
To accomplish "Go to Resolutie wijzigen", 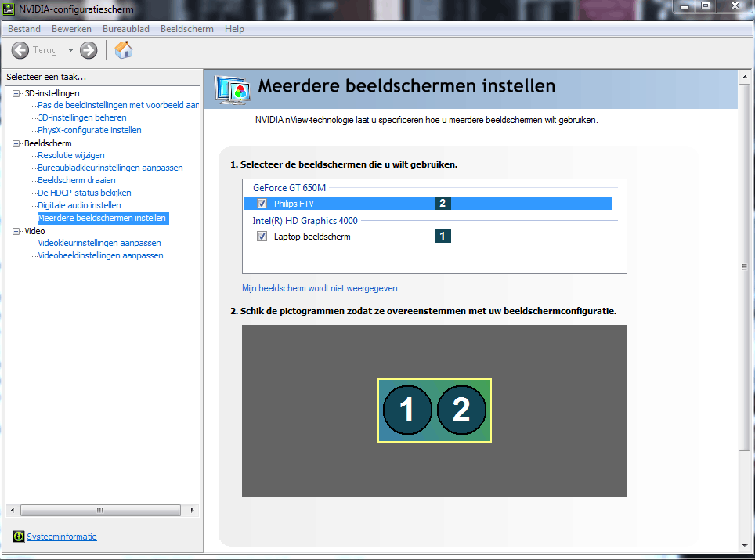I will [71, 155].
